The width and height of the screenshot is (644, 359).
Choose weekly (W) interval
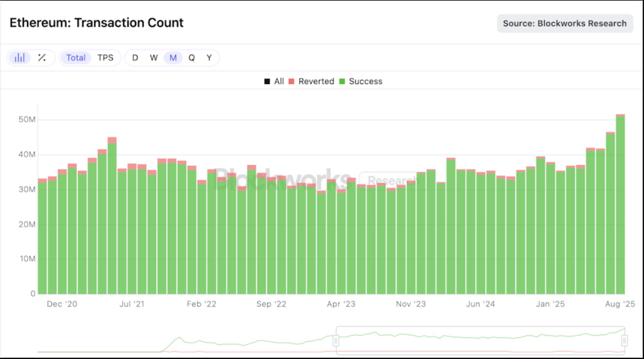point(154,58)
